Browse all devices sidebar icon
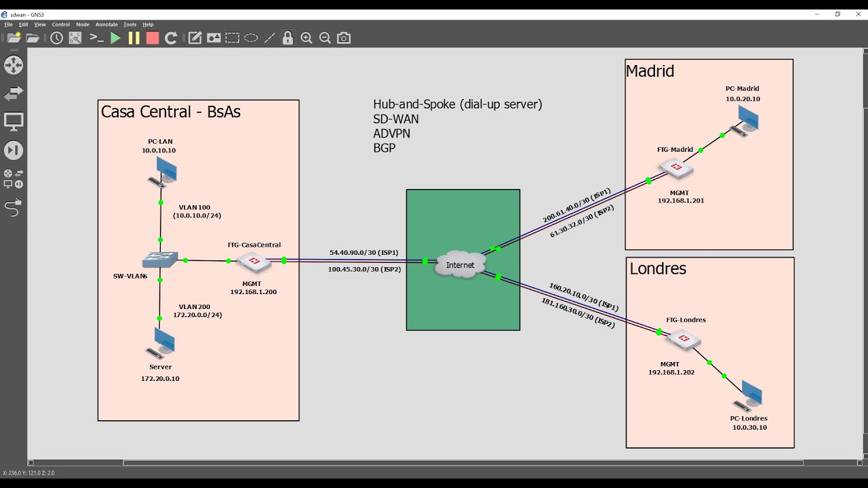This screenshot has height=488, width=868. pyautogui.click(x=14, y=179)
